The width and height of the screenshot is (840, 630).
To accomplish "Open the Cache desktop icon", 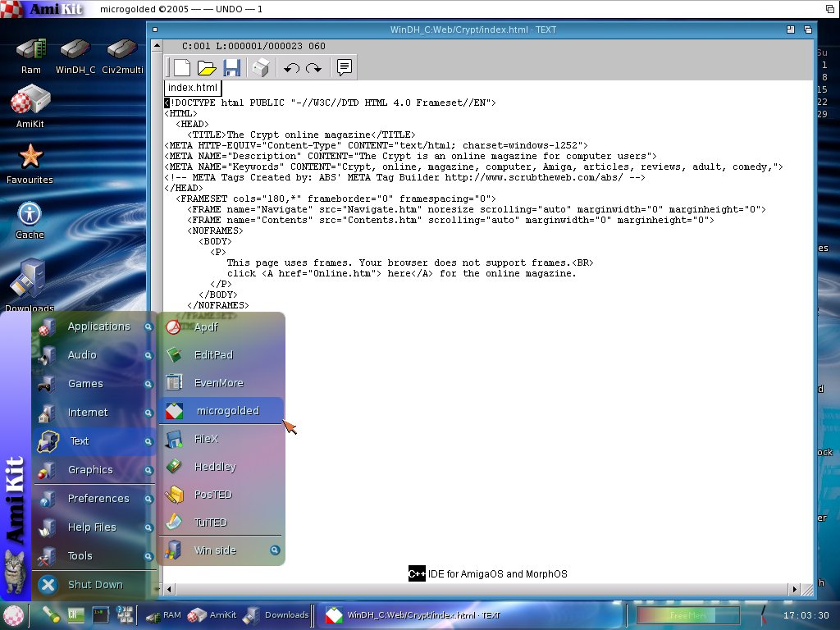I will point(30,220).
